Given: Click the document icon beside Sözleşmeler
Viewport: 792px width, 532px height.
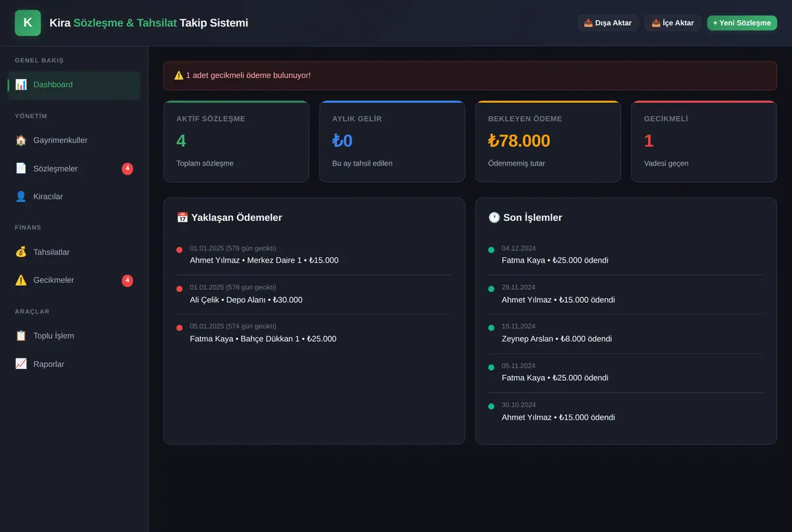Looking at the screenshot, I should coord(21,168).
